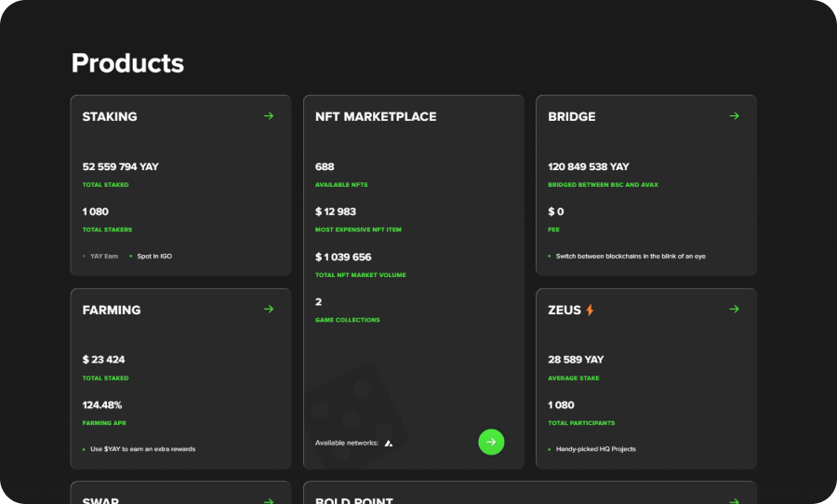The width and height of the screenshot is (837, 504).
Task: Select the FARMING card title
Action: click(x=112, y=311)
